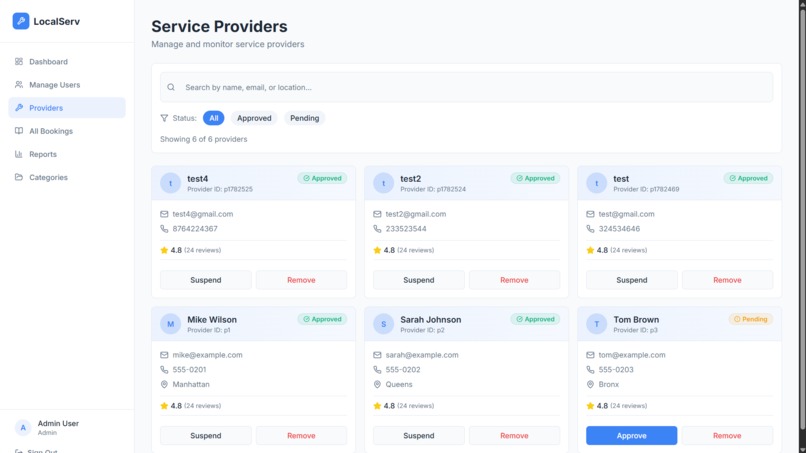Click the phone icon beside 555-0203

click(x=590, y=370)
